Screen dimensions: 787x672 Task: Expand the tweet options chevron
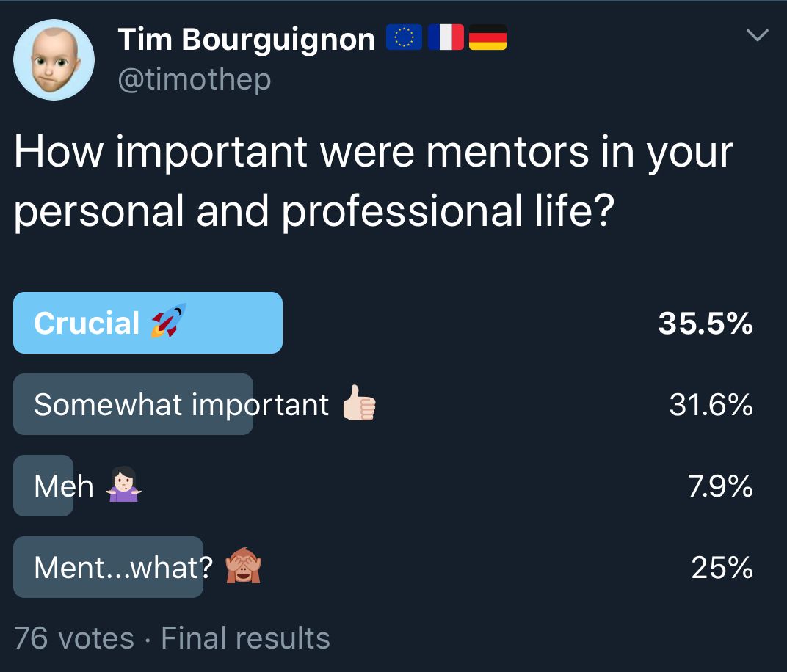pos(757,35)
